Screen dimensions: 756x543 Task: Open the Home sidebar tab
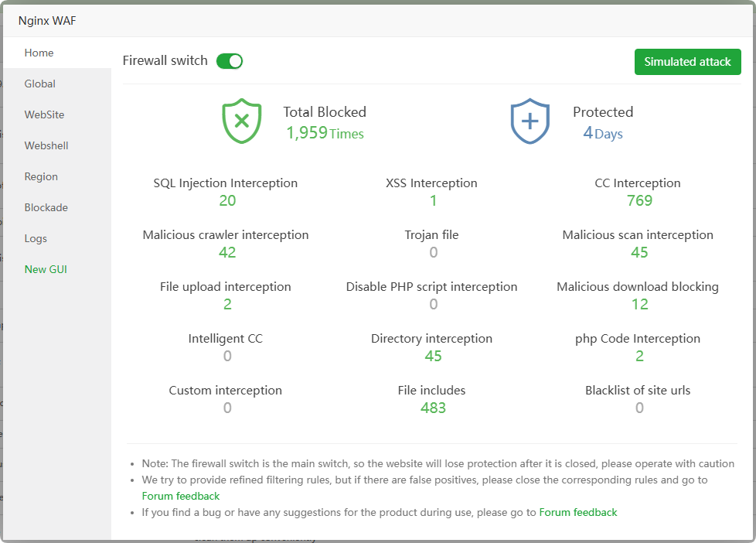[39, 53]
